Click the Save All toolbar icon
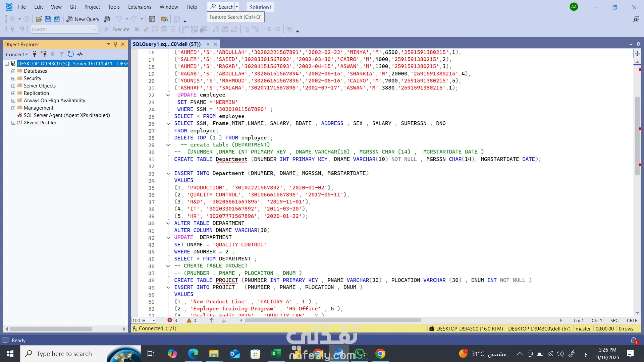 click(x=57, y=19)
